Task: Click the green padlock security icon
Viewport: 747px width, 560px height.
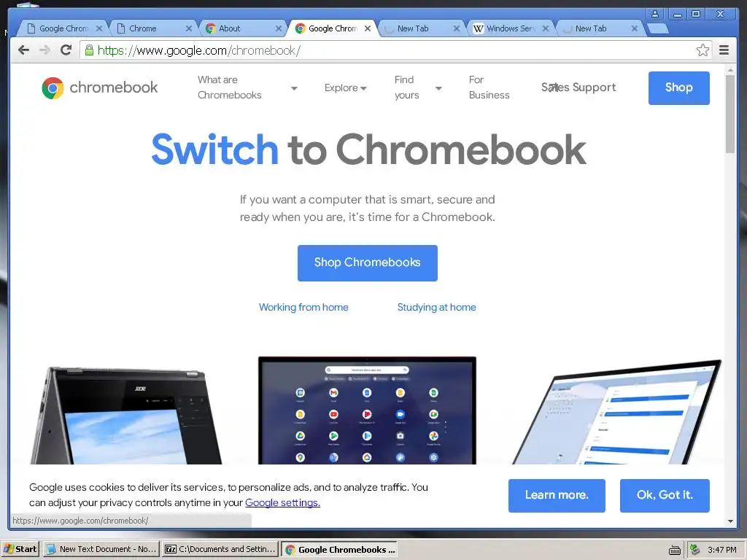Action: coord(89,50)
